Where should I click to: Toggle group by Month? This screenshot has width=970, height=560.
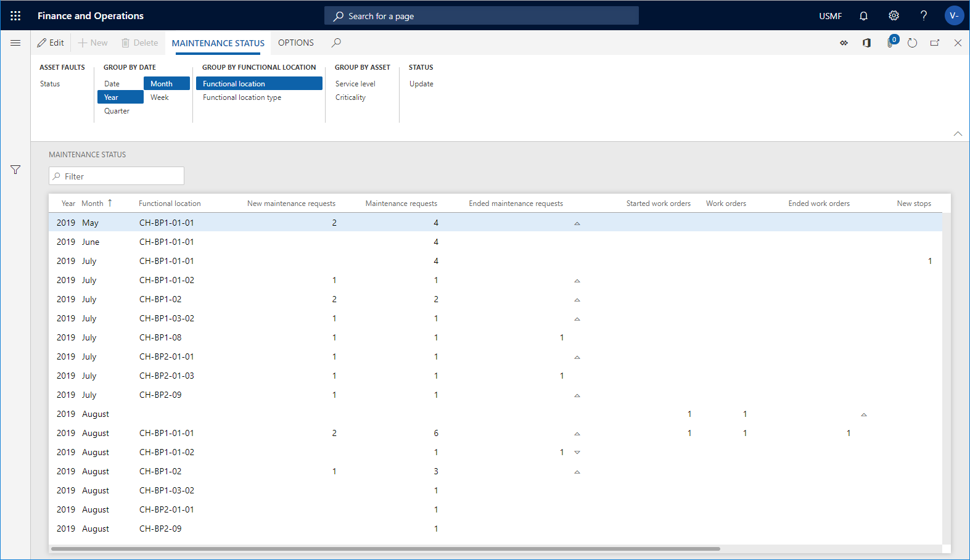point(166,84)
